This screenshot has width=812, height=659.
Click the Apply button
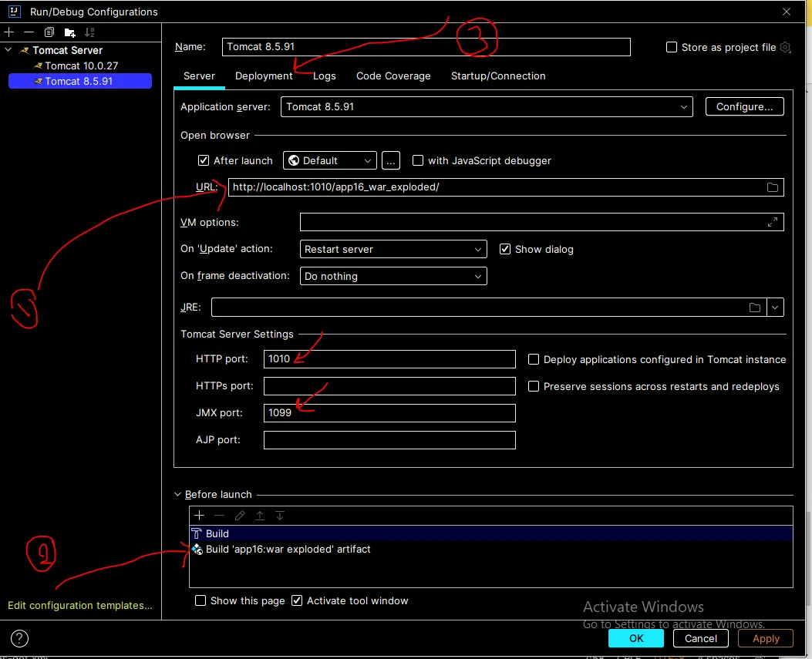point(766,638)
